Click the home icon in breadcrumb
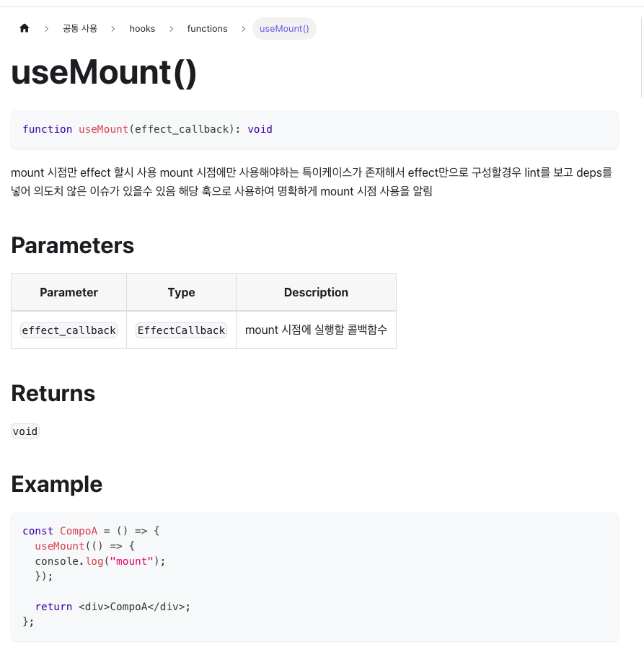 pos(24,28)
